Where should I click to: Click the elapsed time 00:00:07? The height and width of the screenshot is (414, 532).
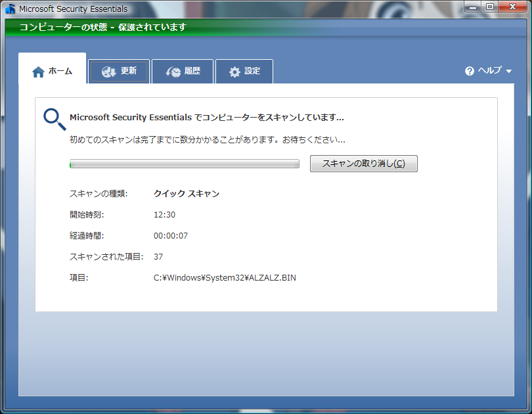(x=171, y=236)
